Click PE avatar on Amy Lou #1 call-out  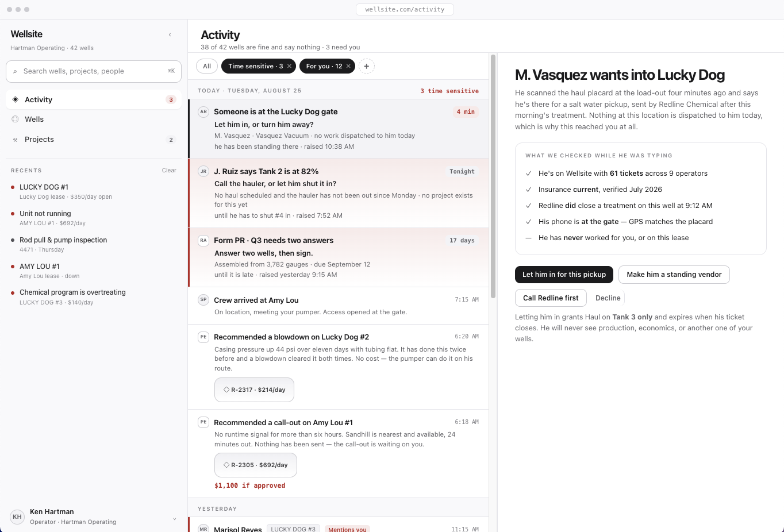(x=203, y=422)
